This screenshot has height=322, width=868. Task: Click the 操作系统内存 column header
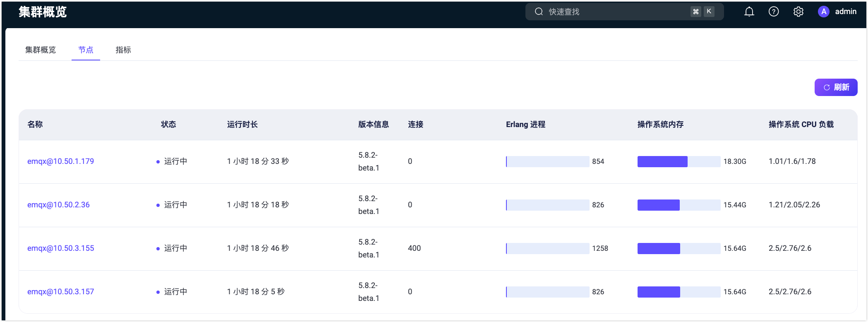[x=660, y=125]
